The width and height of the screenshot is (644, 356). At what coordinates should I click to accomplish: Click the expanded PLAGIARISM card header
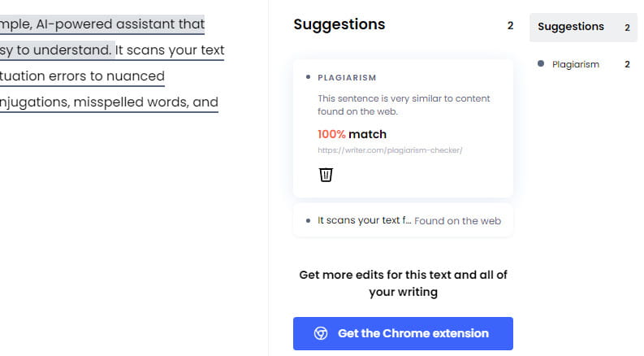pyautogui.click(x=347, y=78)
